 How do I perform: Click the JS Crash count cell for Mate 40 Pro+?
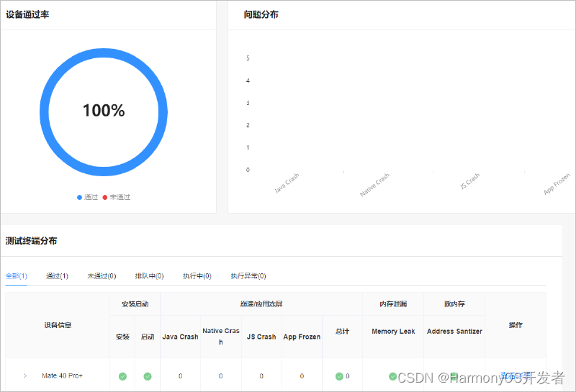pos(261,376)
